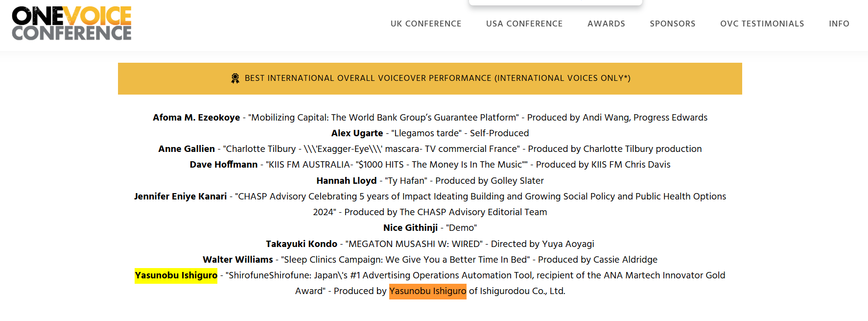Click nominee name Afoma M. Ezeokoye

(x=196, y=118)
